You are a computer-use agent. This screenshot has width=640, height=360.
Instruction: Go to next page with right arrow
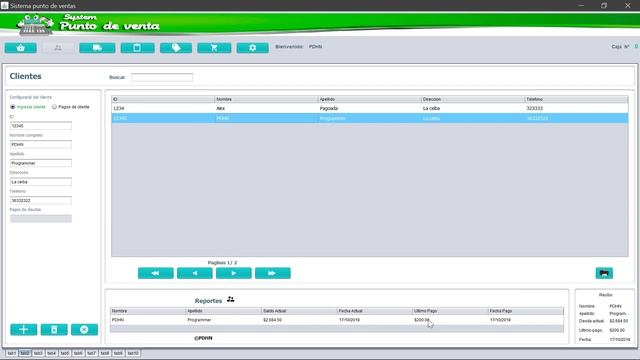[233, 273]
